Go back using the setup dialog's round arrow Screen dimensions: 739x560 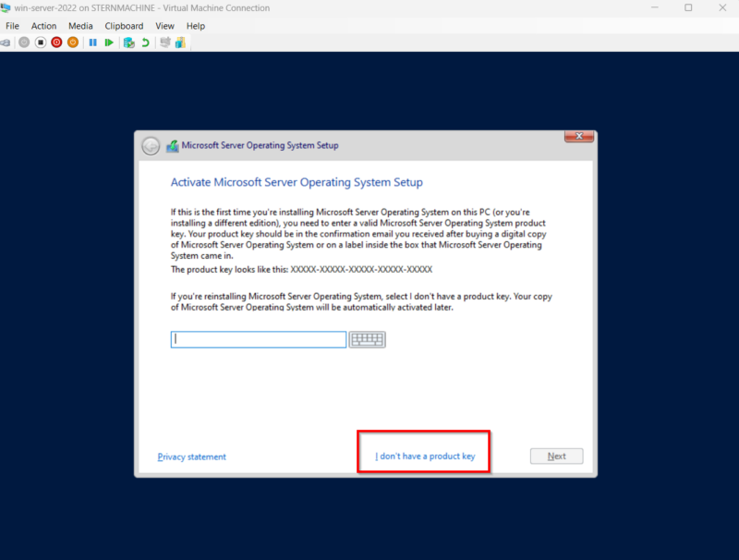151,146
